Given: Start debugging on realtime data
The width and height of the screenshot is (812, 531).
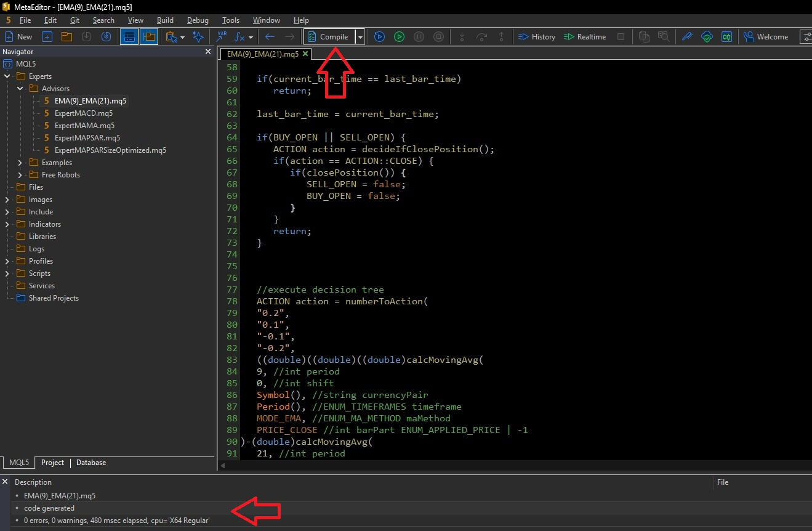Looking at the screenshot, I should pyautogui.click(x=585, y=37).
